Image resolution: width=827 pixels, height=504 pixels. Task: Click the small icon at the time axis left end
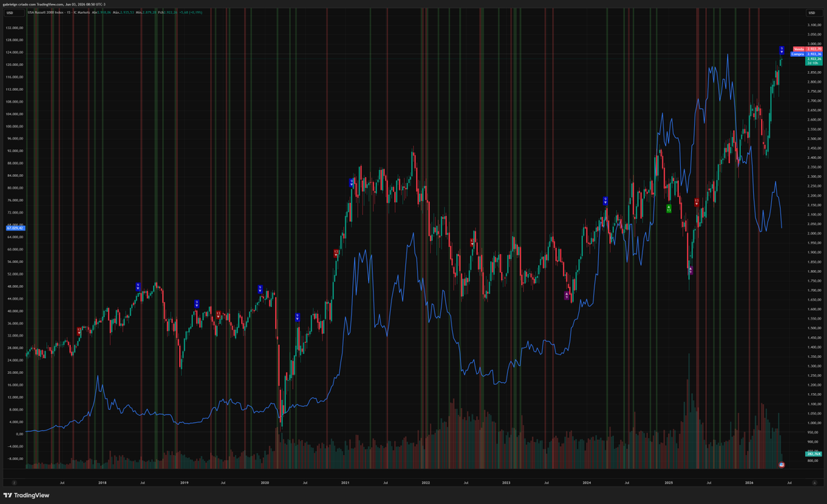pyautogui.click(x=14, y=483)
